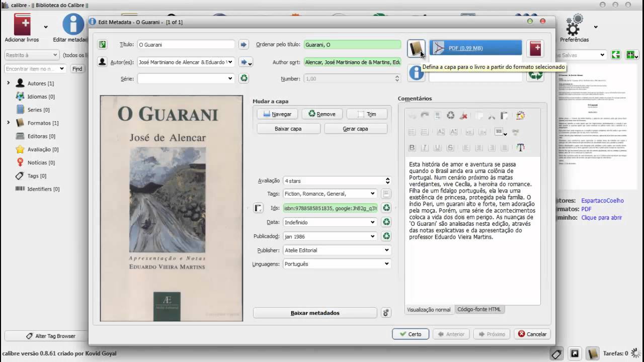Click the Bold formatting icon in comments
The width and height of the screenshot is (644, 362).
tap(412, 147)
